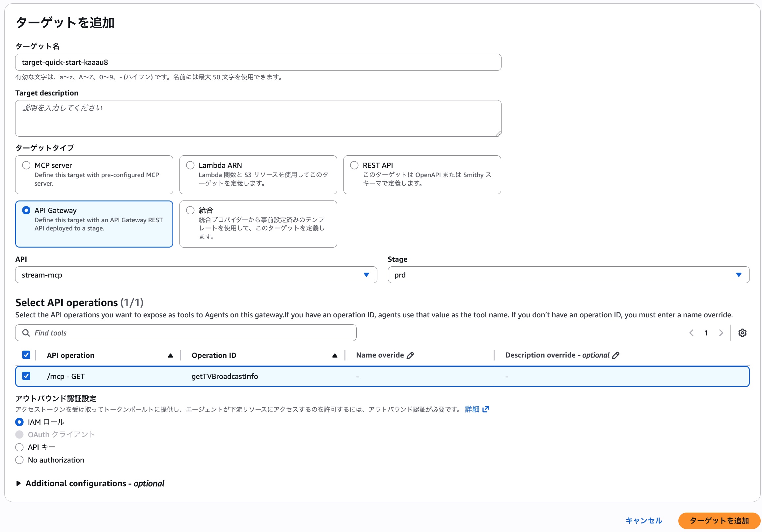This screenshot has width=762, height=532.
Task: Click the Target description text area
Action: (x=258, y=119)
